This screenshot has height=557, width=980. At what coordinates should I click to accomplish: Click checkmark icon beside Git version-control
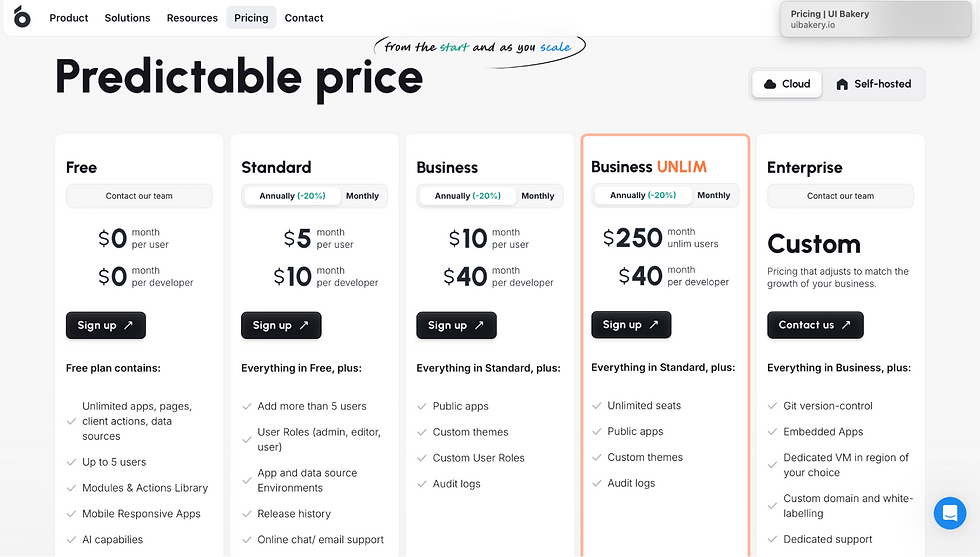[x=773, y=406]
